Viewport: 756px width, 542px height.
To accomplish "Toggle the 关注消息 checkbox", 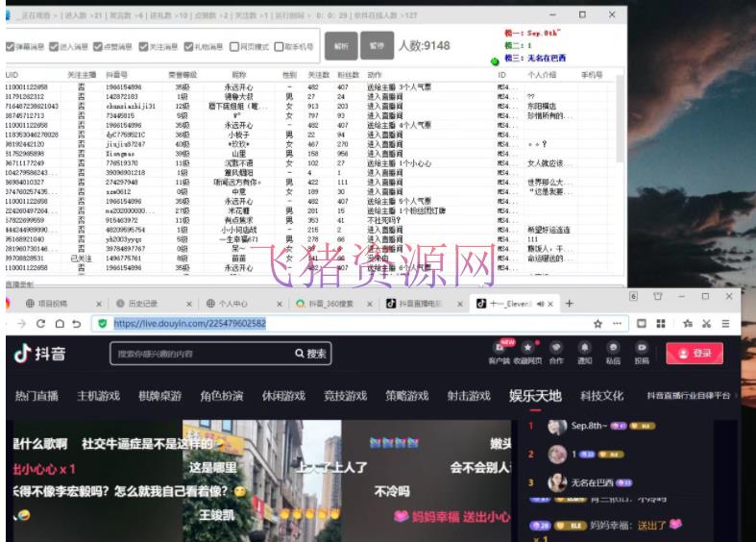I will (143, 47).
